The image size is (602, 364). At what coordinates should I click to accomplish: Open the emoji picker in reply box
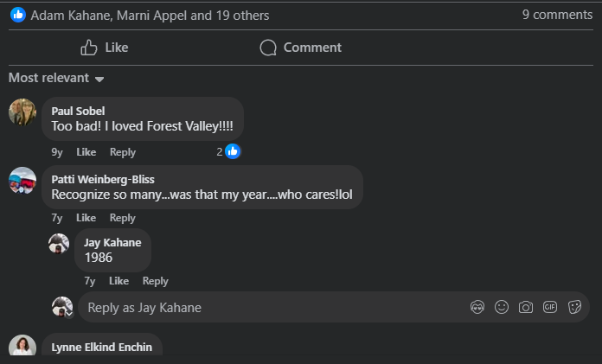point(501,307)
